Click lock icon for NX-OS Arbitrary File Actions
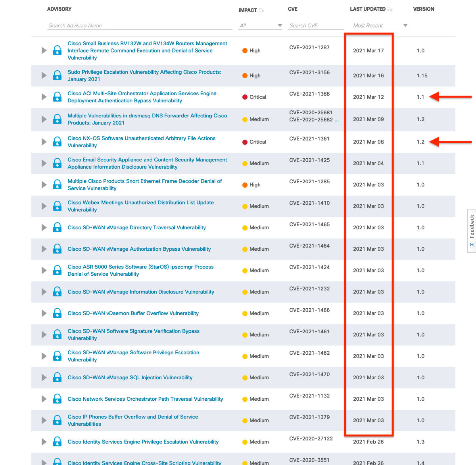Viewport: 476px width, 465px height. click(x=58, y=142)
